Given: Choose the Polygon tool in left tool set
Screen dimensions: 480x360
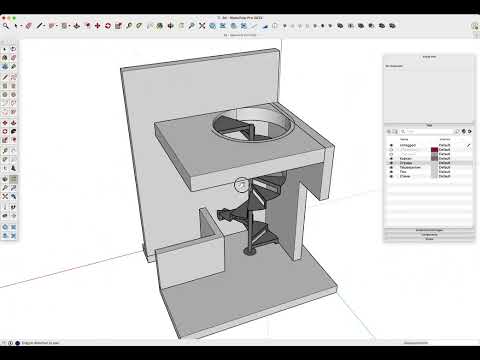Looking at the screenshot, I should [x=13, y=95].
